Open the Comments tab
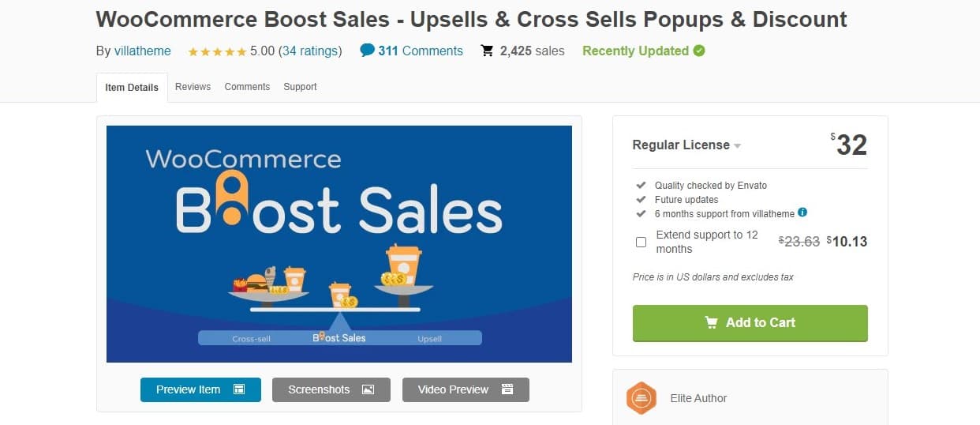The width and height of the screenshot is (980, 425). click(247, 87)
